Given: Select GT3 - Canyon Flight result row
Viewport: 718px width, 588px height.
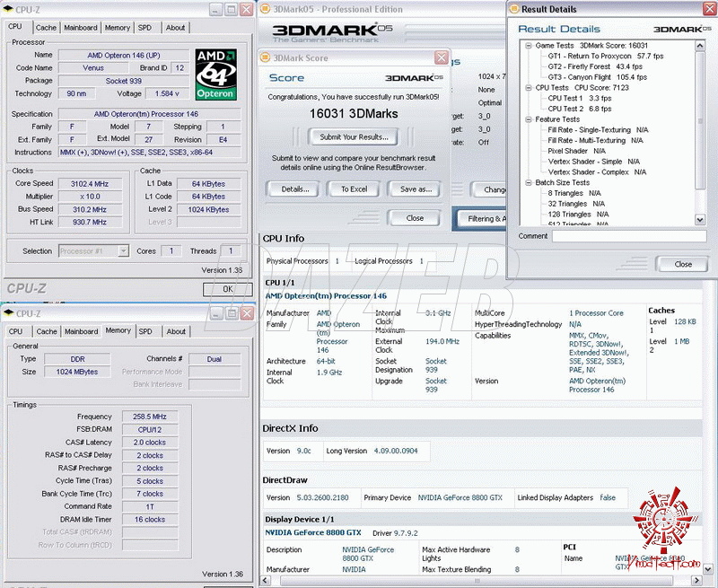Looking at the screenshot, I should (597, 77).
